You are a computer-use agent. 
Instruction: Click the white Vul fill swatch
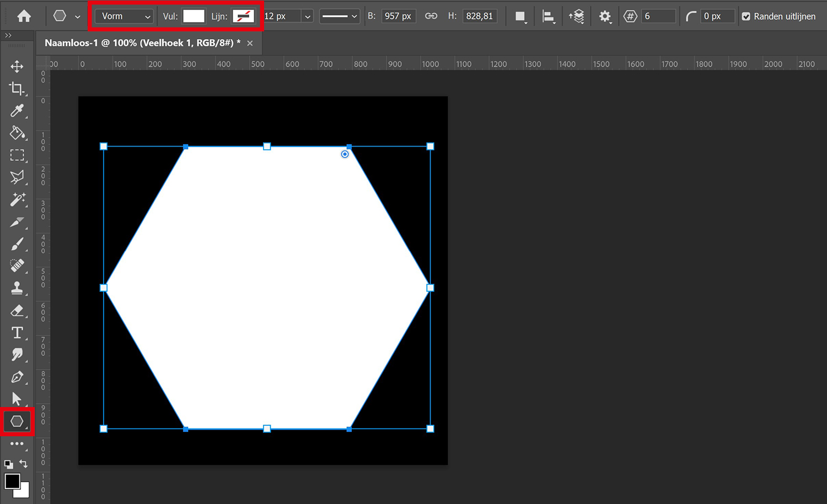tap(194, 16)
